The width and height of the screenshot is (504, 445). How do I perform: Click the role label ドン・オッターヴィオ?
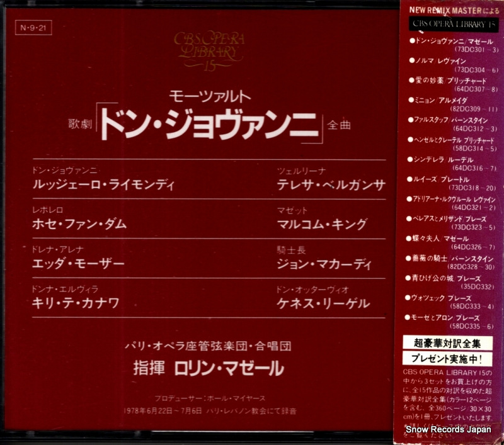[312, 290]
